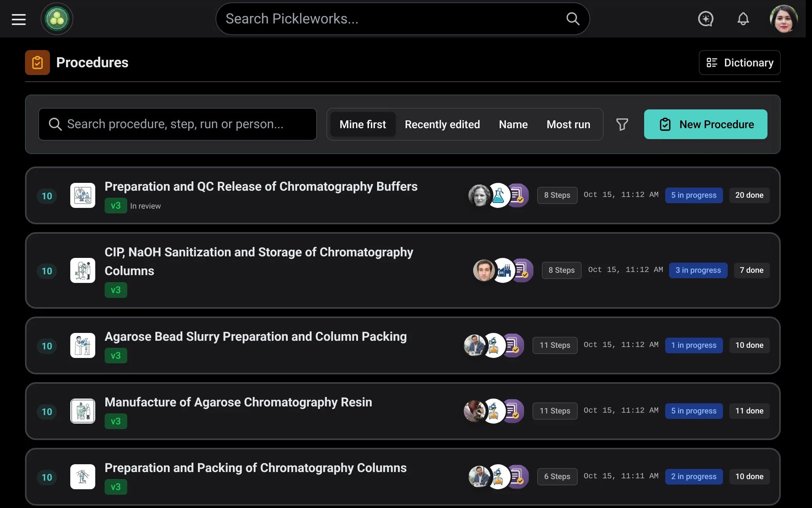Open Agarose Bead Slurry Preparation and Column Packing
Viewport: 812px width, 508px height.
click(256, 337)
